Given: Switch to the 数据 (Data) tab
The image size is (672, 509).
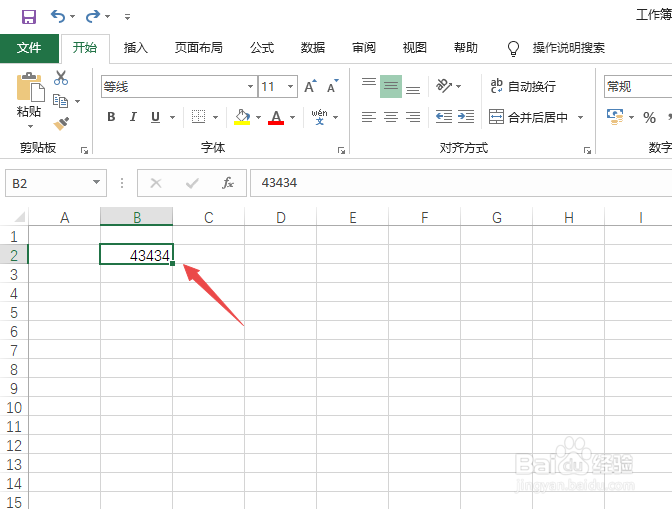Looking at the screenshot, I should click(312, 48).
